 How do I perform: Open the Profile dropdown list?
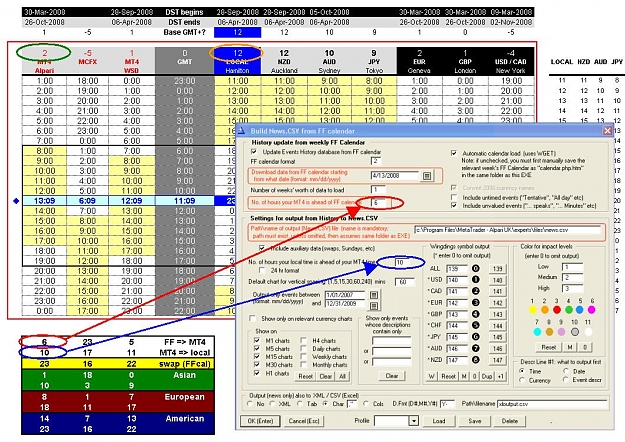tap(414, 421)
